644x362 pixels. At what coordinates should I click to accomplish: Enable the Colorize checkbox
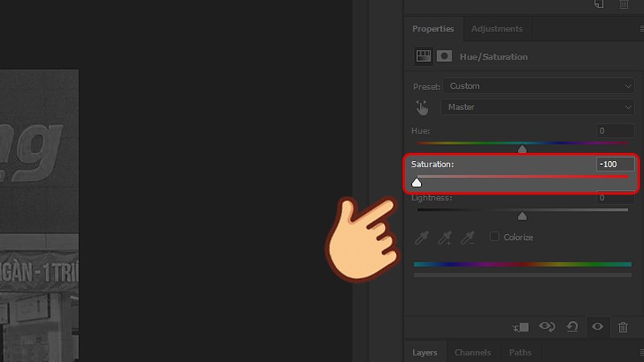pyautogui.click(x=494, y=237)
